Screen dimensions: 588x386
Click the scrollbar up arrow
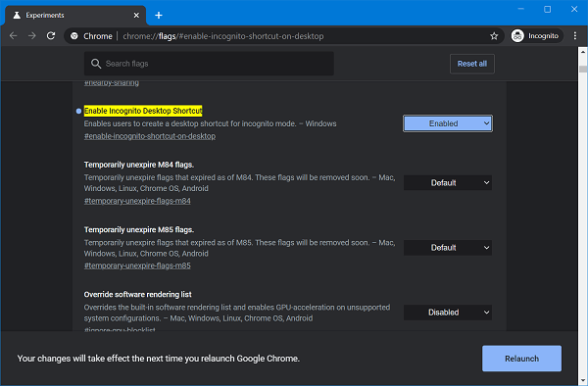(583, 52)
